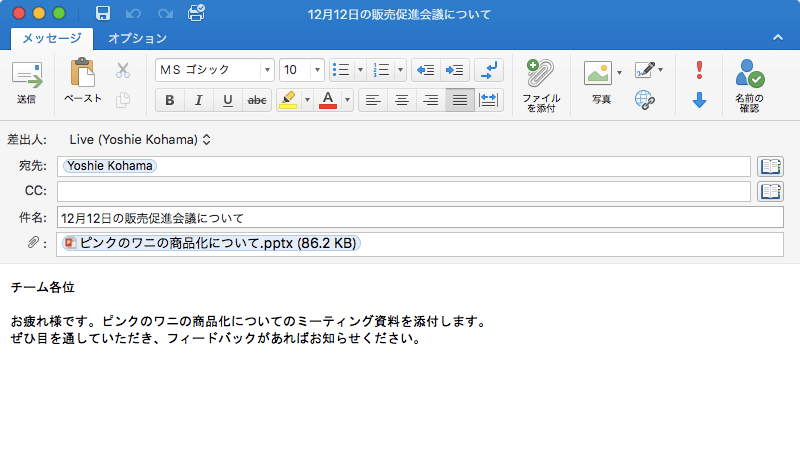
Task: Open the MS ゴシック font dropdown
Action: (x=267, y=70)
